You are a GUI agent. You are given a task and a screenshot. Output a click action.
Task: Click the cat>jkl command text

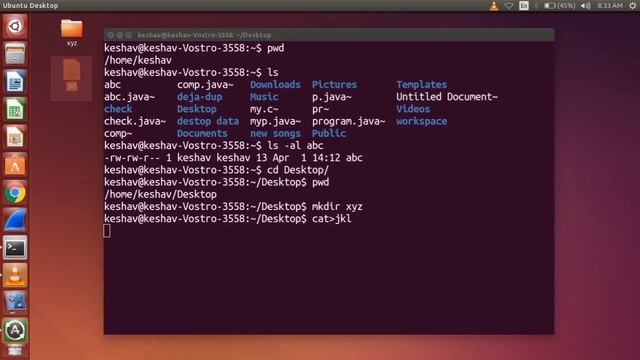[331, 219]
